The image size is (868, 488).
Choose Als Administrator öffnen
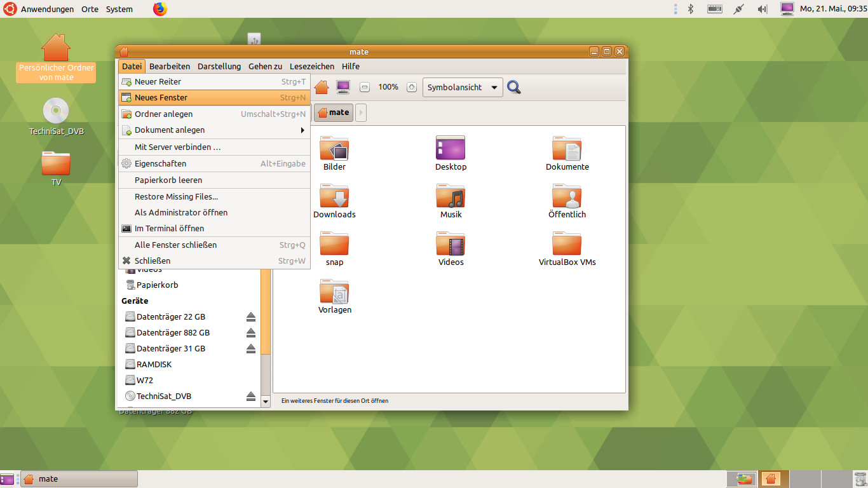coord(214,212)
